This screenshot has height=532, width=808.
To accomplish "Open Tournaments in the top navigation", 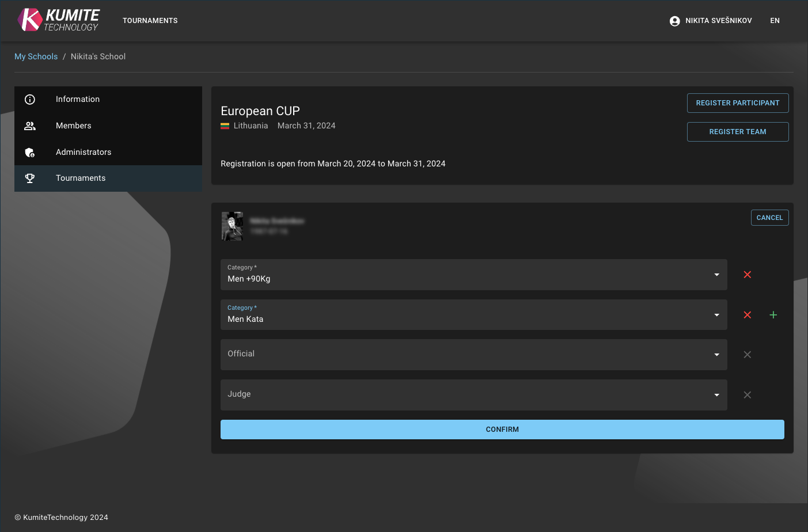I will point(150,21).
